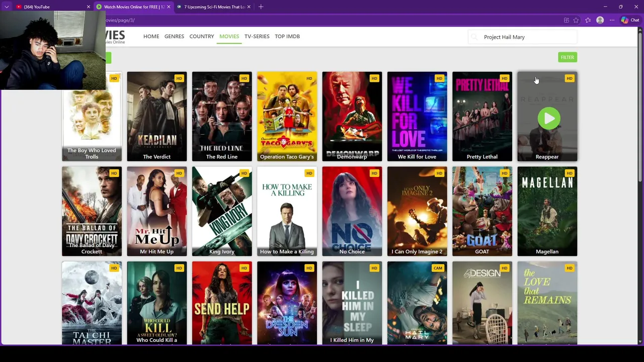Open Operation Taco Gary's poster
Viewport: 644px width, 362px height.
coord(287,116)
